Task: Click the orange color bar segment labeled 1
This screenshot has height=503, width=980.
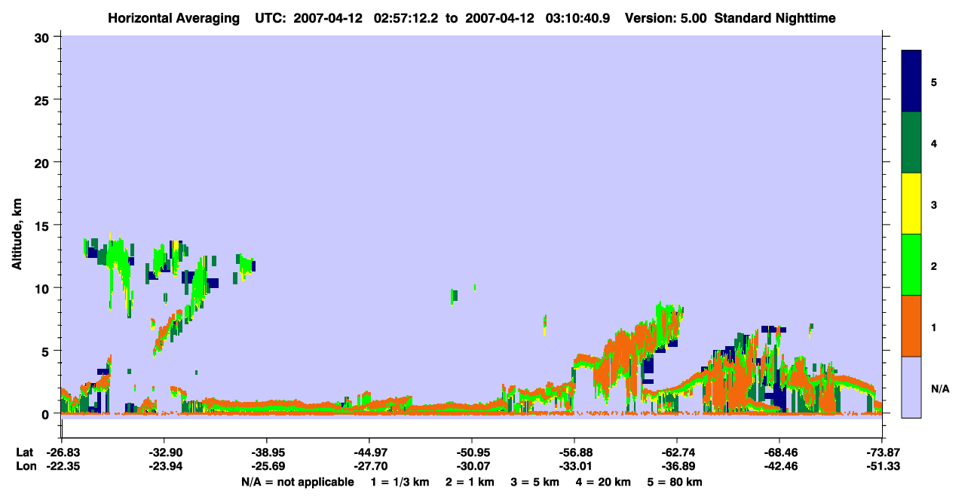Action: [x=911, y=326]
